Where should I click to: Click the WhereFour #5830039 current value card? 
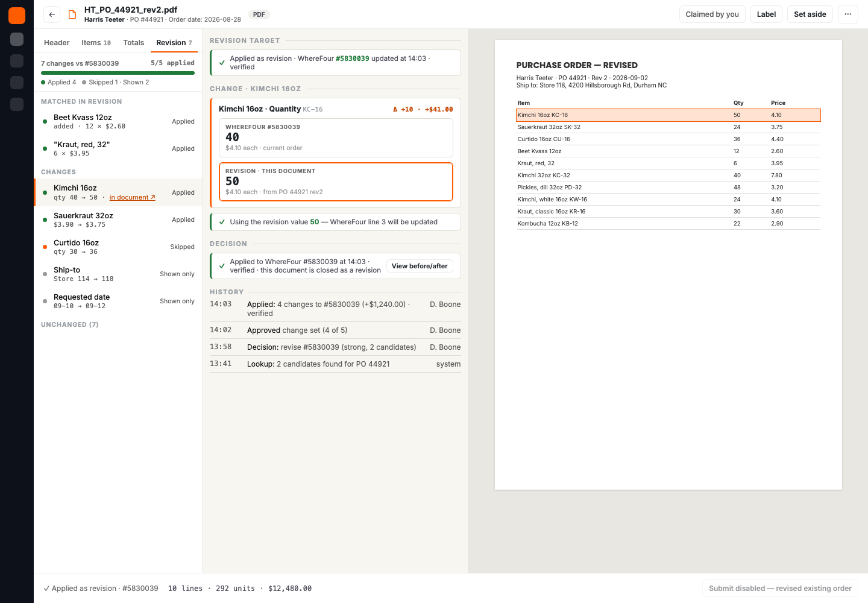pyautogui.click(x=336, y=137)
